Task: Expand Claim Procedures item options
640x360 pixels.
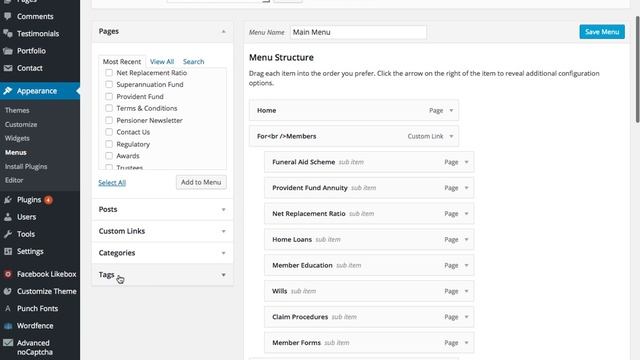Action: pos(466,317)
